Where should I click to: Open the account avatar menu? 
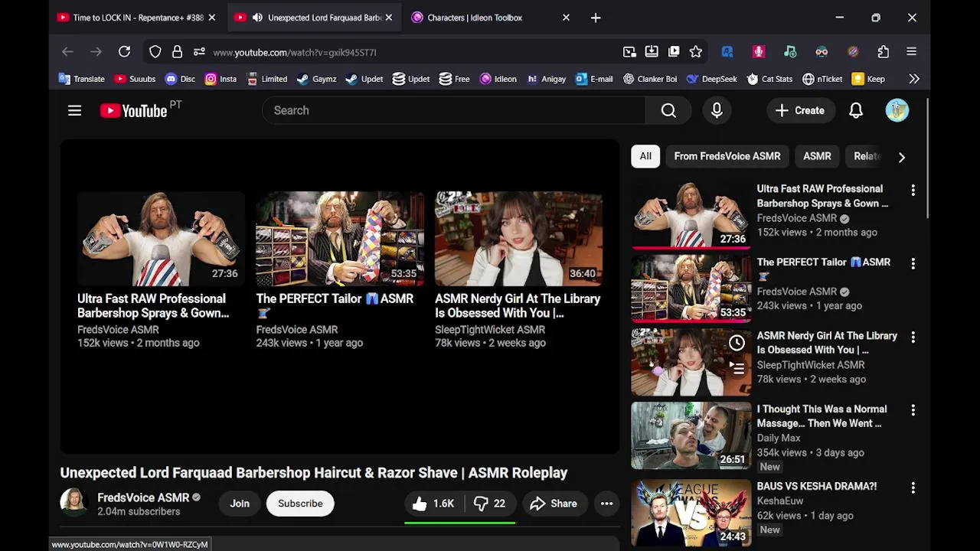click(897, 110)
